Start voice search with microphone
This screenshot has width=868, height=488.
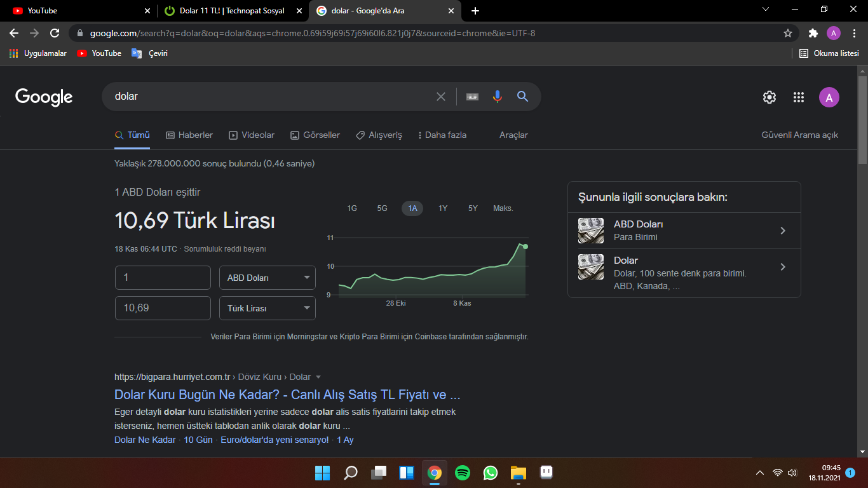click(498, 97)
